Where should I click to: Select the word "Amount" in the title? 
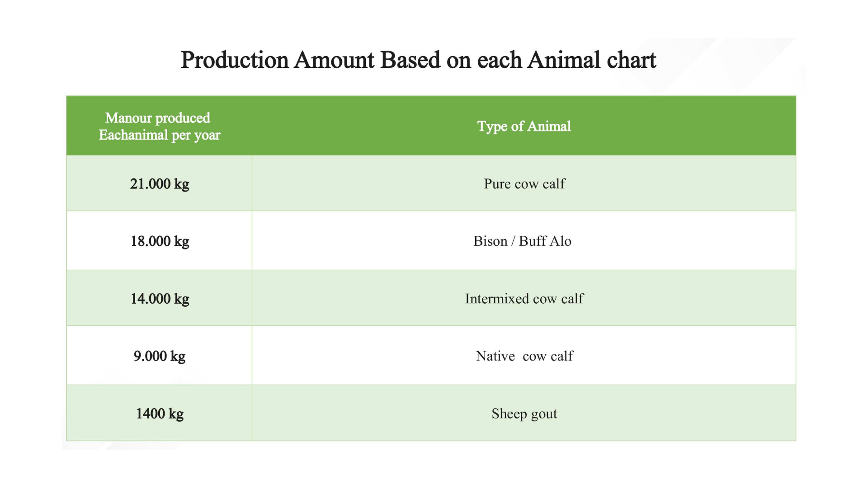click(x=334, y=60)
